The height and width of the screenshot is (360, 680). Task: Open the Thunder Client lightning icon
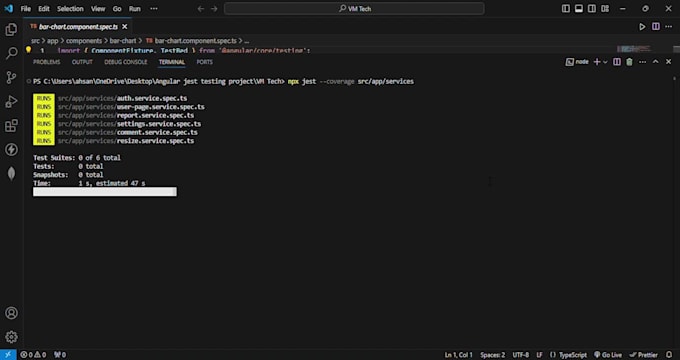pos(11,150)
